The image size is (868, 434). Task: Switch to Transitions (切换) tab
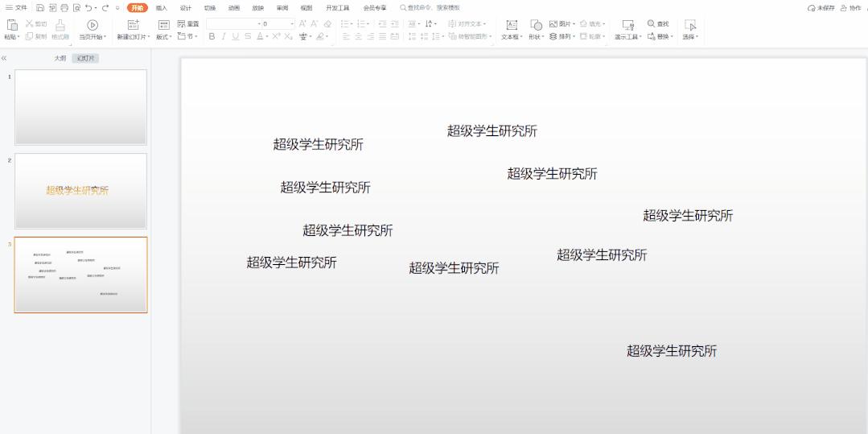point(210,8)
